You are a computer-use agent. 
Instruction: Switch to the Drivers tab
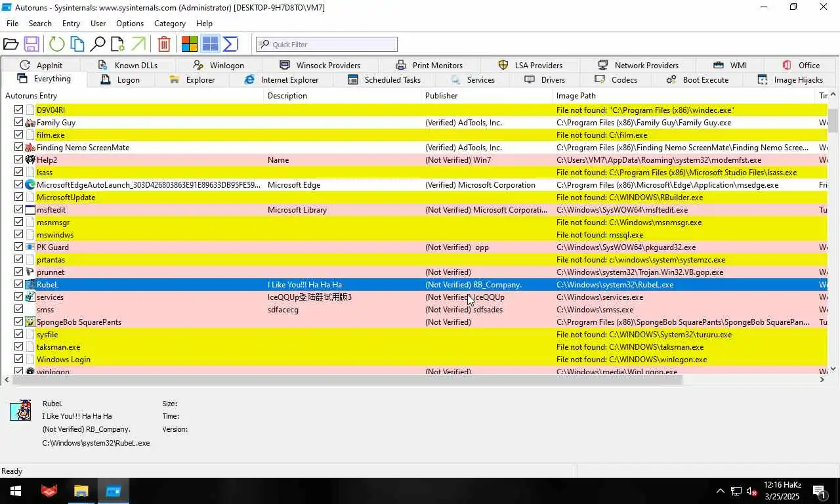(546, 80)
